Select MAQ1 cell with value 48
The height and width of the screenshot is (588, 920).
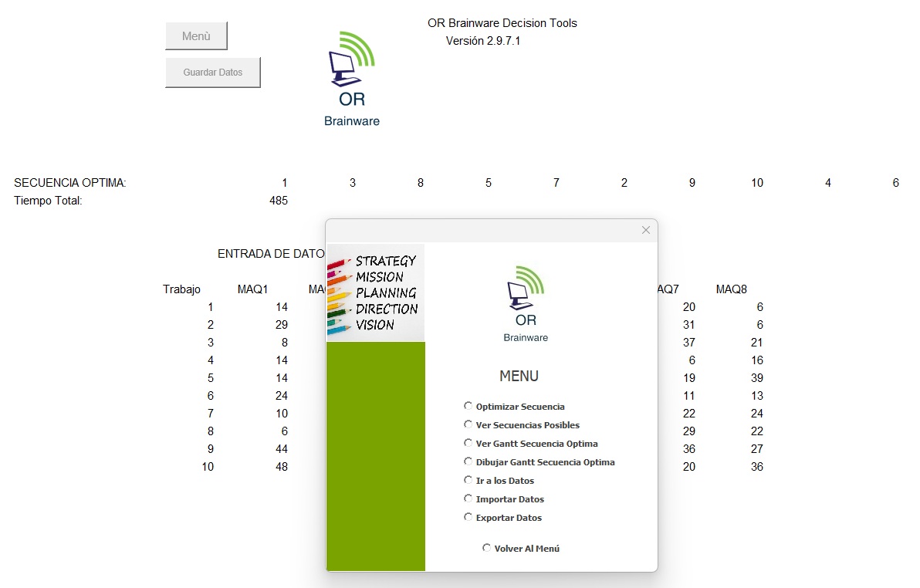point(281,467)
